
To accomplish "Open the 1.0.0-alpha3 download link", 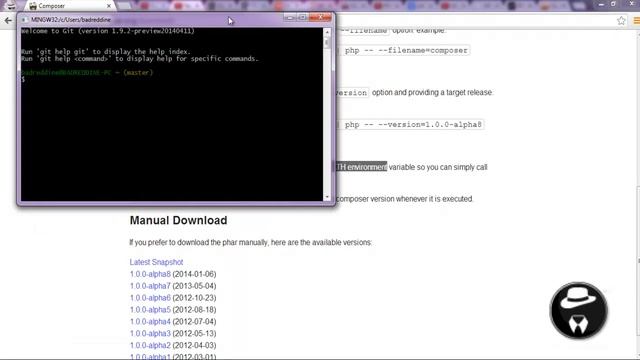I will tap(150, 333).
